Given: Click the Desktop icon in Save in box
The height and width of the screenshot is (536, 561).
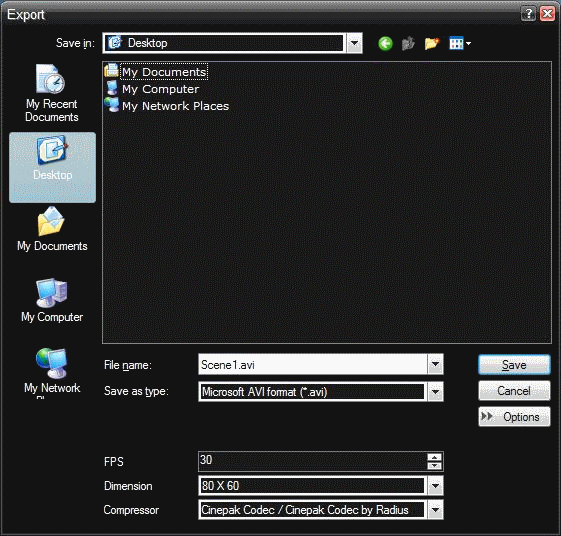Looking at the screenshot, I should pyautogui.click(x=115, y=43).
